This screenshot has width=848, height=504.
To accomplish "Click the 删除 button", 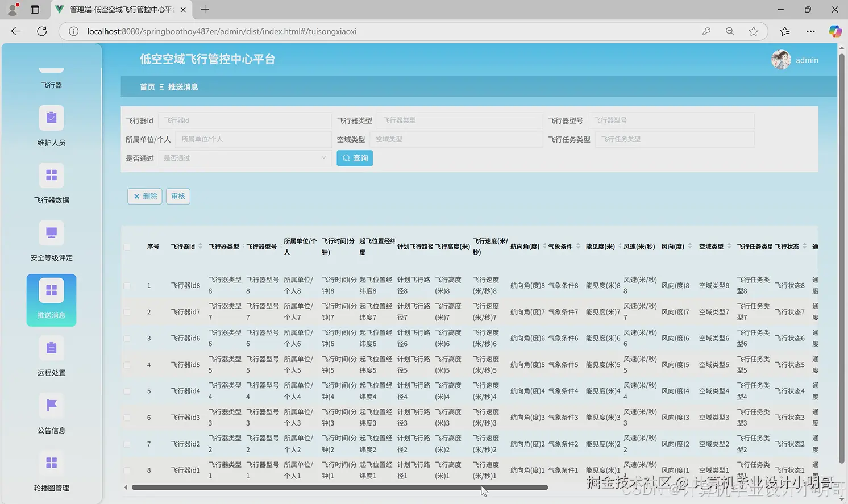I will pyautogui.click(x=145, y=196).
